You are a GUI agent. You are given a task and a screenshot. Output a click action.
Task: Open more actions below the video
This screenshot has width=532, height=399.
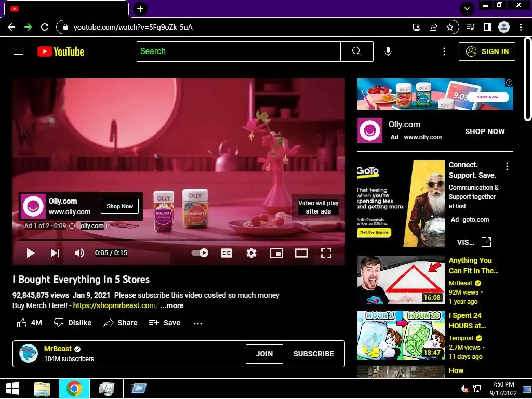click(198, 323)
